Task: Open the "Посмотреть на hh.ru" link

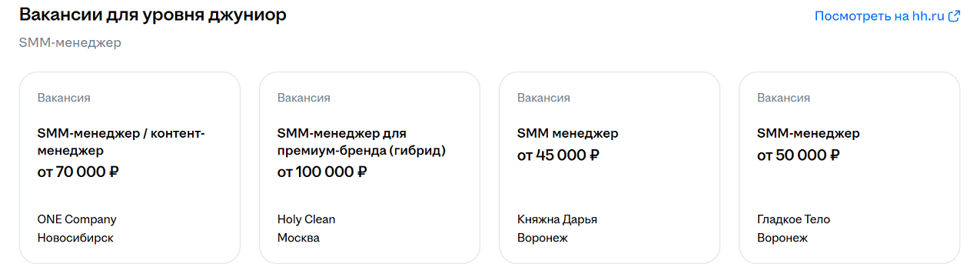Action: 887,15
